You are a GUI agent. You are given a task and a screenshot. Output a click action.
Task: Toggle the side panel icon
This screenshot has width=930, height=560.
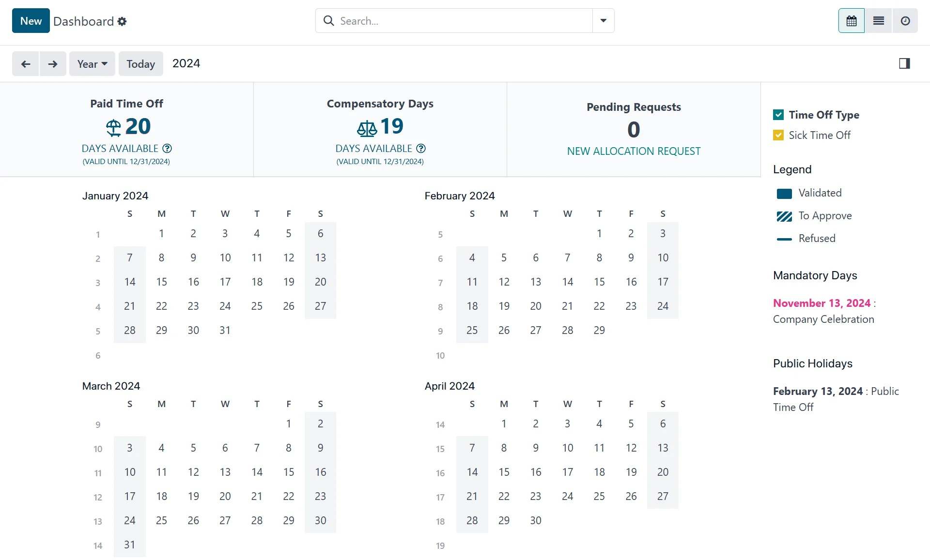[904, 63]
